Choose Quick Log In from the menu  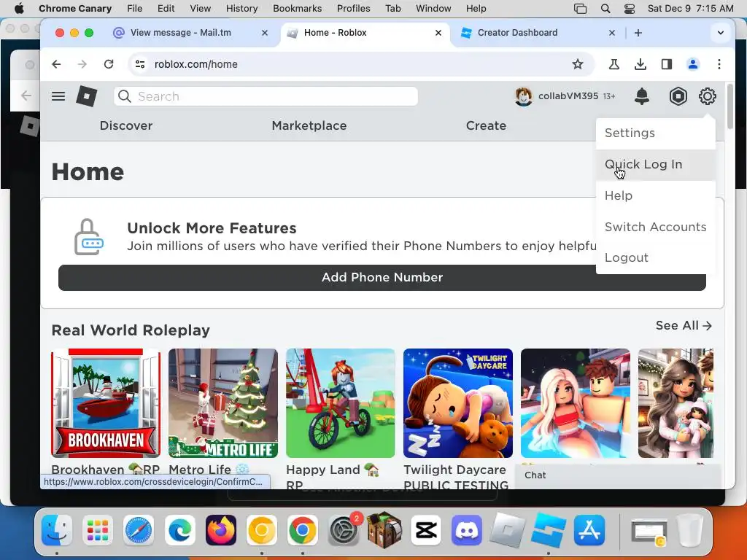[656, 165]
